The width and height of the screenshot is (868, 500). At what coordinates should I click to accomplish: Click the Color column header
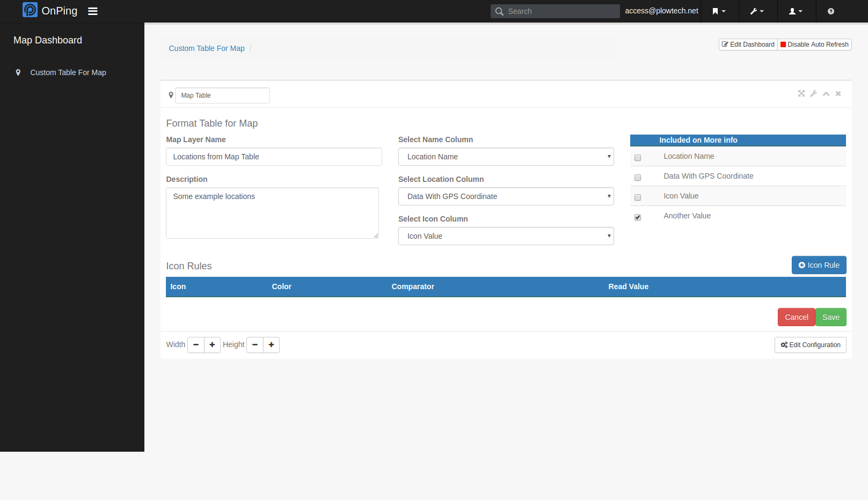tap(281, 286)
